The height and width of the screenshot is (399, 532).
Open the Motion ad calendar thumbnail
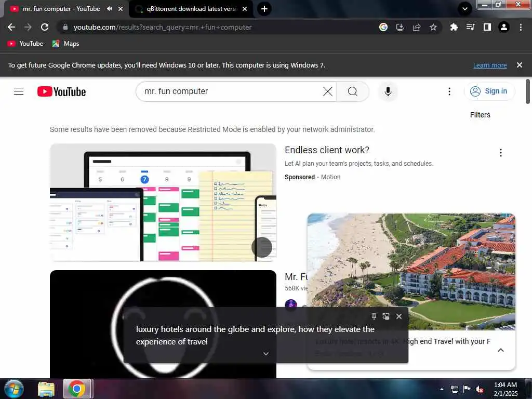point(163,203)
